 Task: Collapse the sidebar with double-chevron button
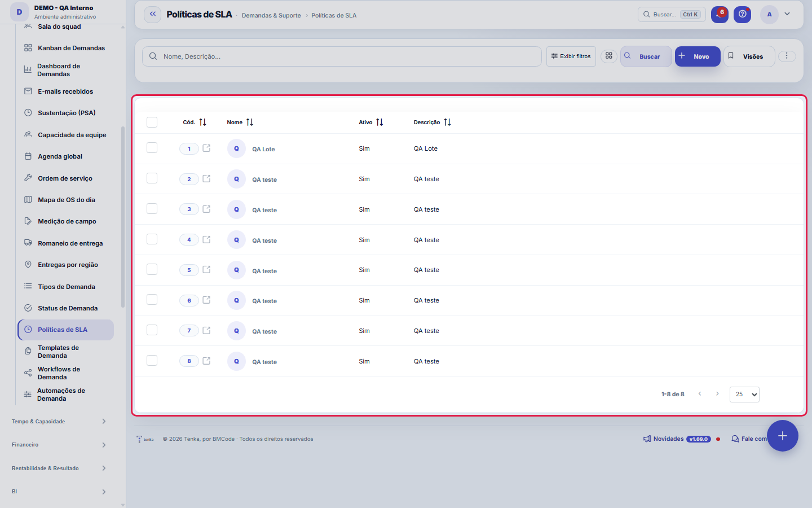[x=153, y=15]
